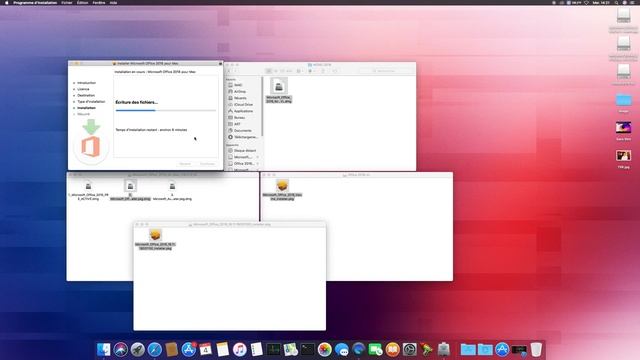640x360 pixels.
Task: Launch Siri from the Dock
Action: click(120, 349)
